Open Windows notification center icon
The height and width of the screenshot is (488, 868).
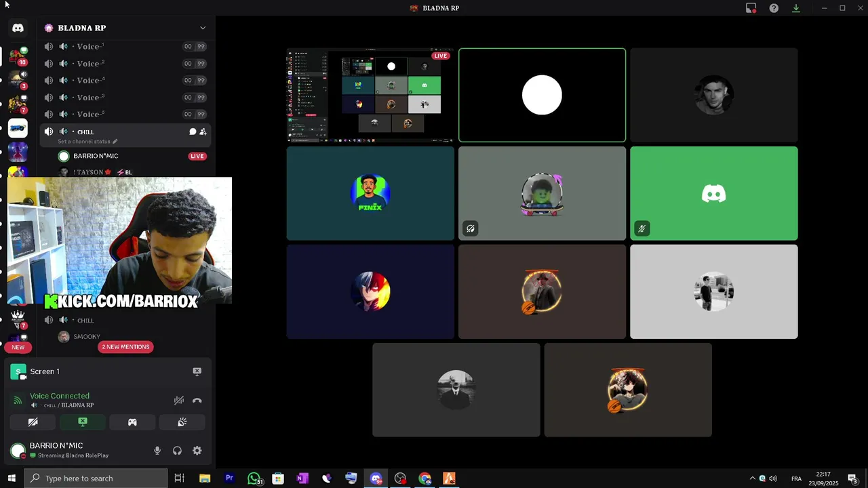(852, 479)
